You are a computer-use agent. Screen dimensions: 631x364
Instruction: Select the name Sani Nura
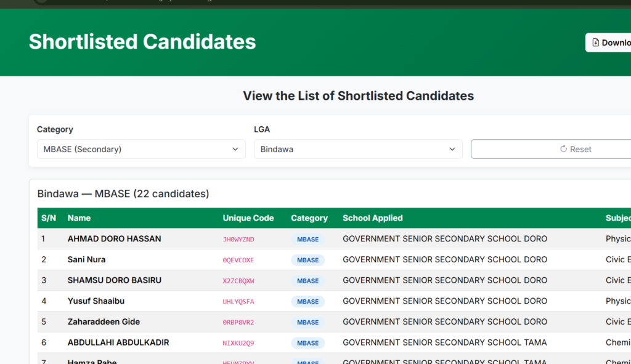pos(86,260)
